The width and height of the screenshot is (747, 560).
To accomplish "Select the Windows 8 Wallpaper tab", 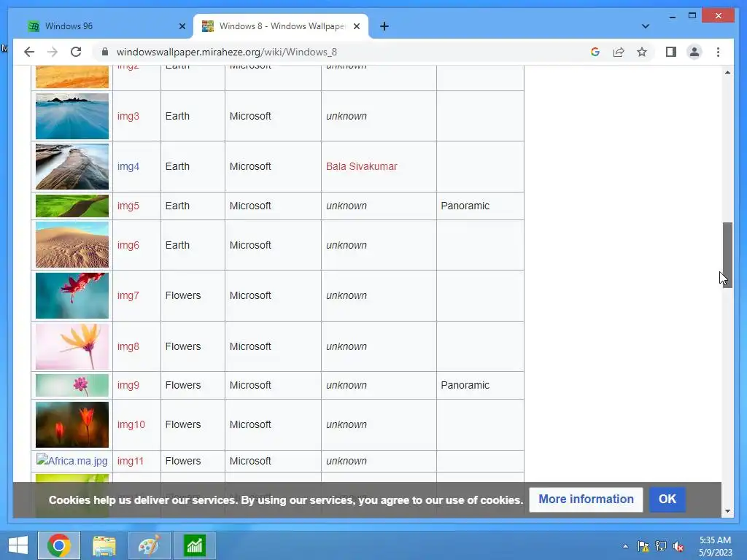I will click(281, 26).
